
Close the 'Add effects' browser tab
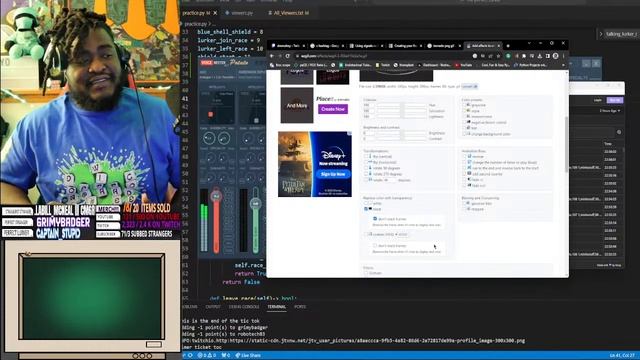coord(498,46)
